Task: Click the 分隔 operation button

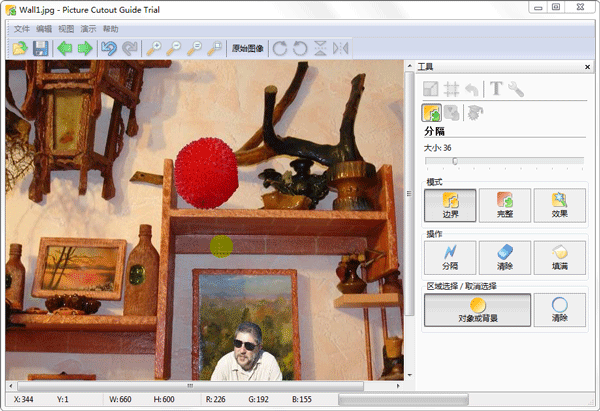Action: [450, 258]
